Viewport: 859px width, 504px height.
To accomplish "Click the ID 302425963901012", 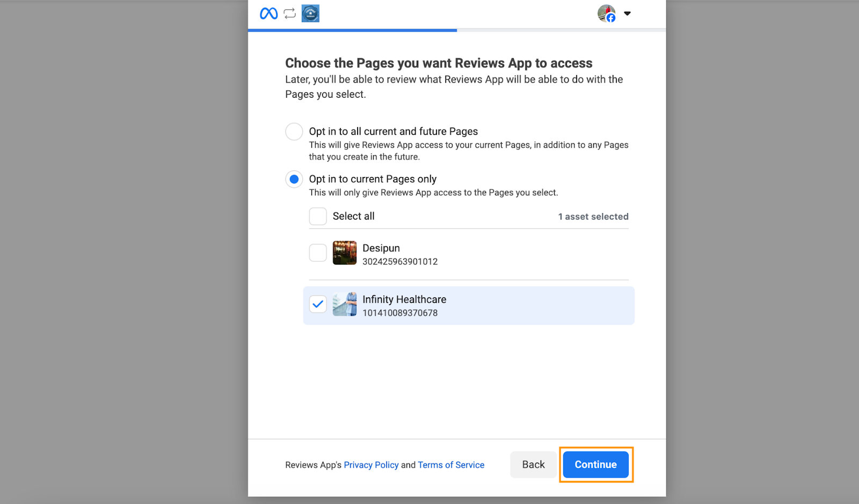I will tap(400, 261).
